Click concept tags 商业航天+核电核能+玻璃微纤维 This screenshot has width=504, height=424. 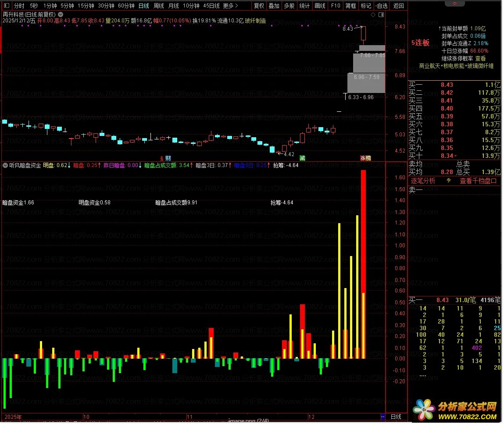click(x=457, y=66)
